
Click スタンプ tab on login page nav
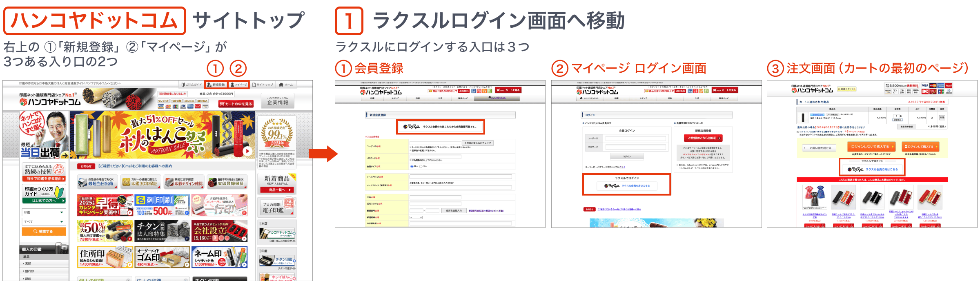coord(644,98)
